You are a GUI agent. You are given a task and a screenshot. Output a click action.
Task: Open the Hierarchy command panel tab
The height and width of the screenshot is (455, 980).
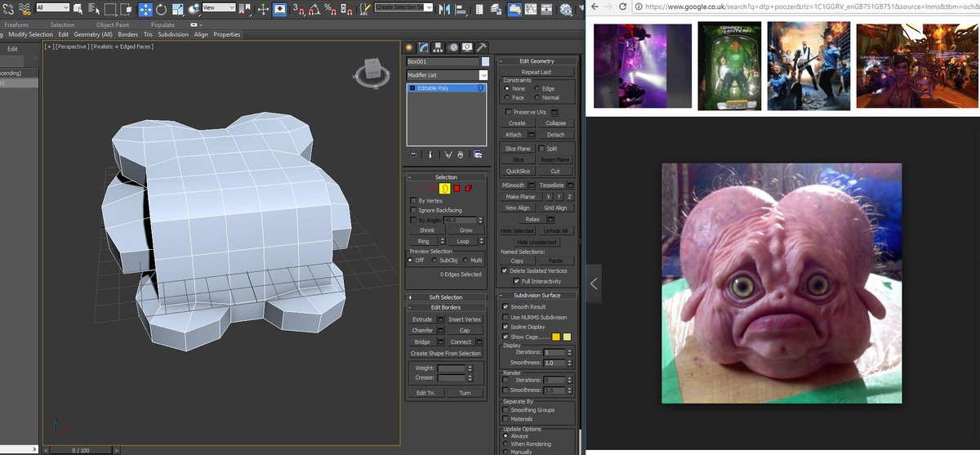[x=439, y=47]
